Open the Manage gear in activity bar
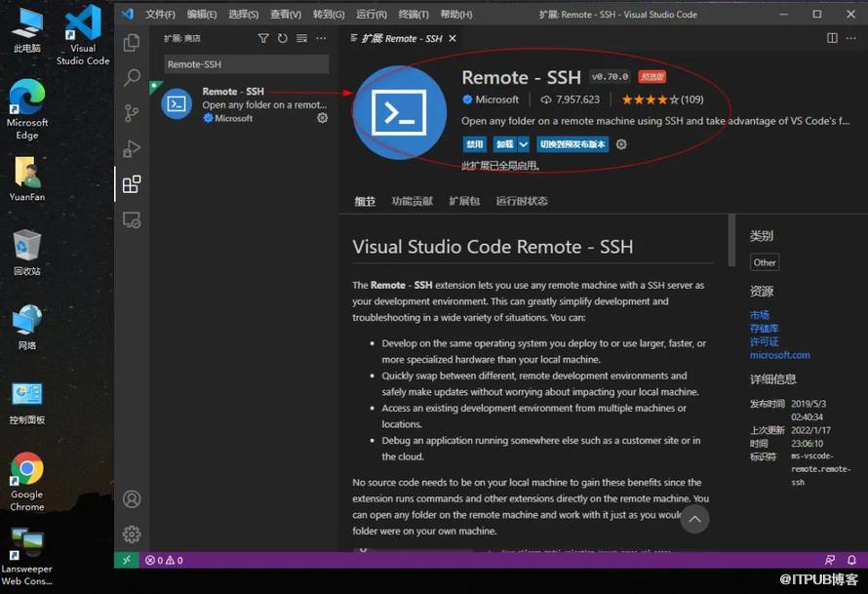Screen dimensions: 868x594 (132, 534)
